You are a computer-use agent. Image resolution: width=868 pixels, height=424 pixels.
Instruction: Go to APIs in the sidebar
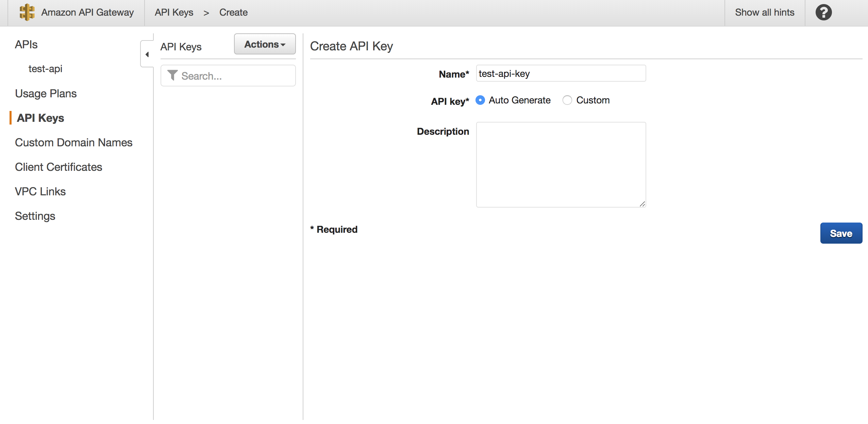[x=26, y=45]
